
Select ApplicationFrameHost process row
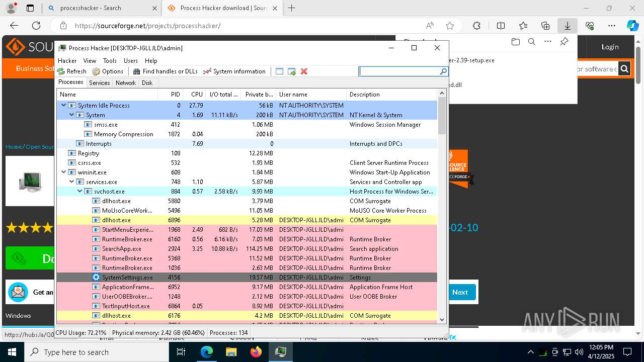pyautogui.click(x=247, y=287)
